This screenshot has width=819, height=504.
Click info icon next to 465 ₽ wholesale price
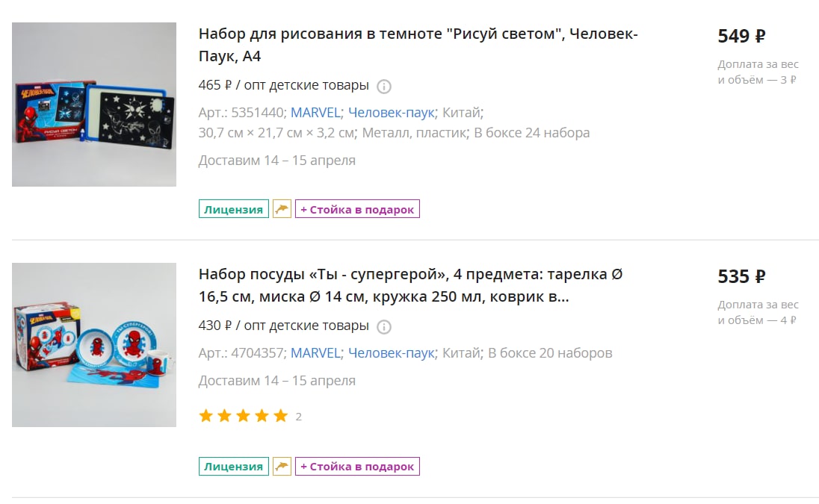coord(384,87)
